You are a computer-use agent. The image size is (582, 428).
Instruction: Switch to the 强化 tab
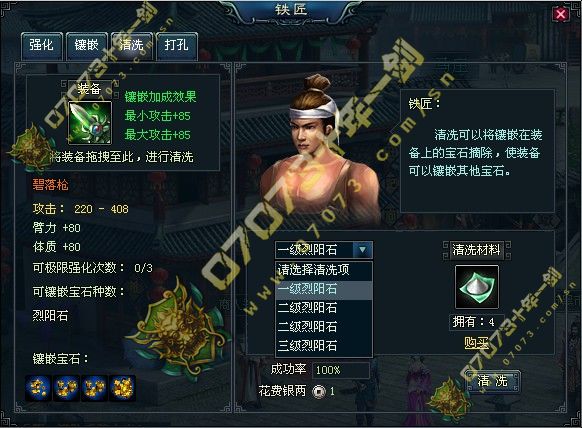click(42, 46)
